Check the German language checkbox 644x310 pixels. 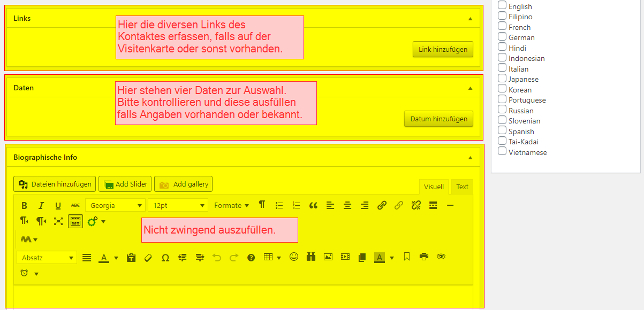(x=502, y=37)
